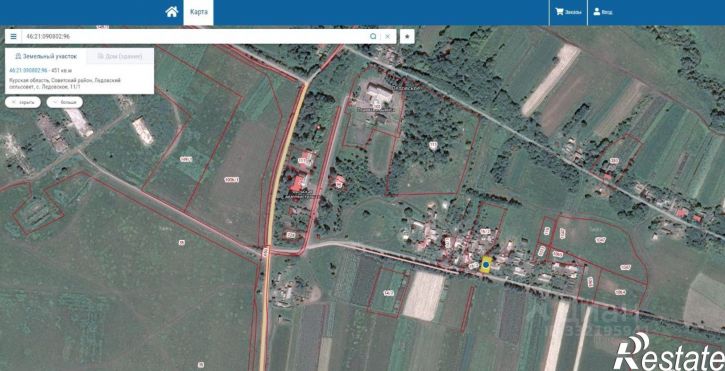This screenshot has height=371, width=725.
Task: Click the magnifier search icon
Action: coord(373,37)
